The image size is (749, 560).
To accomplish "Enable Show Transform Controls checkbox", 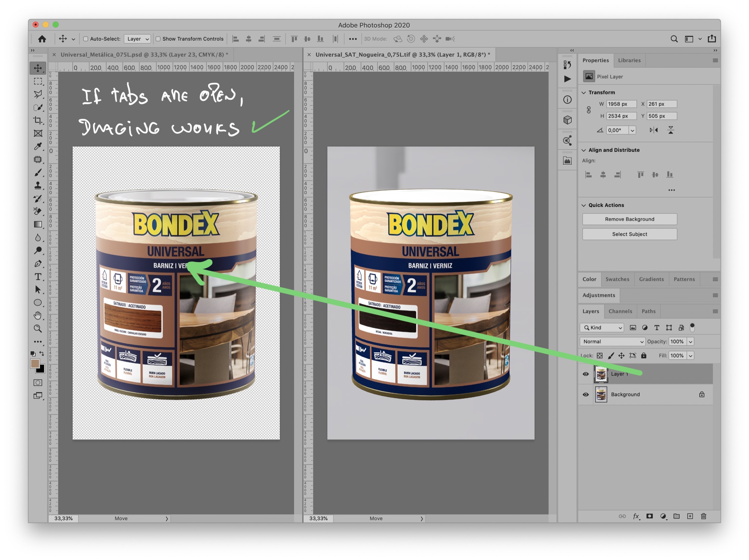I will 158,39.
